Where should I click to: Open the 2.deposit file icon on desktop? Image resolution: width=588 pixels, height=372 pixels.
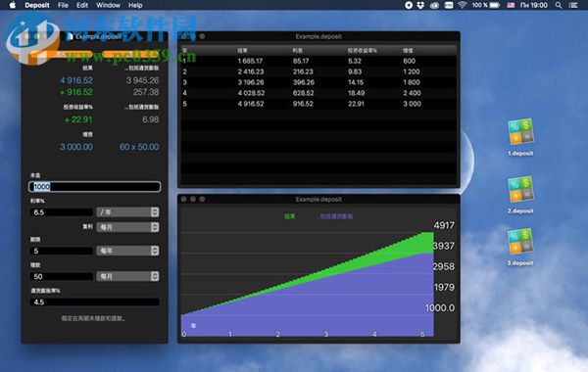click(x=520, y=190)
